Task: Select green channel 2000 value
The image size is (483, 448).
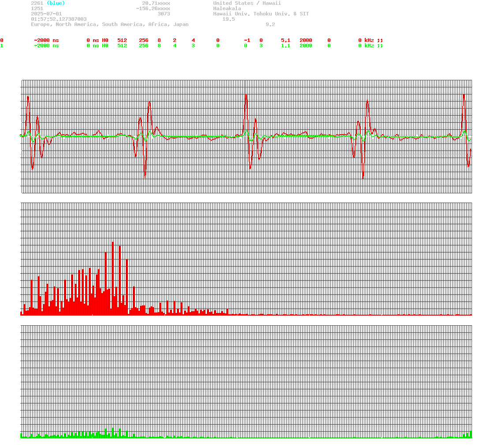Action: tap(306, 45)
